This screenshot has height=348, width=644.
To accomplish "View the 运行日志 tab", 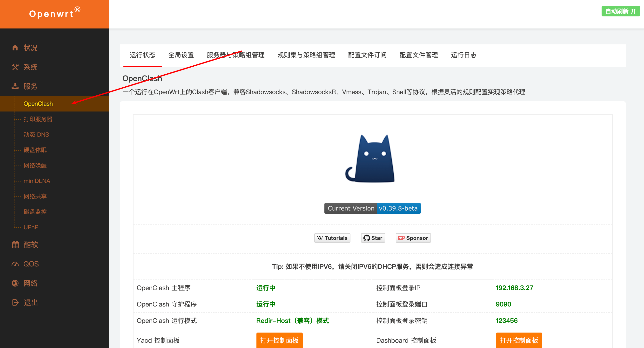I will 464,55.
